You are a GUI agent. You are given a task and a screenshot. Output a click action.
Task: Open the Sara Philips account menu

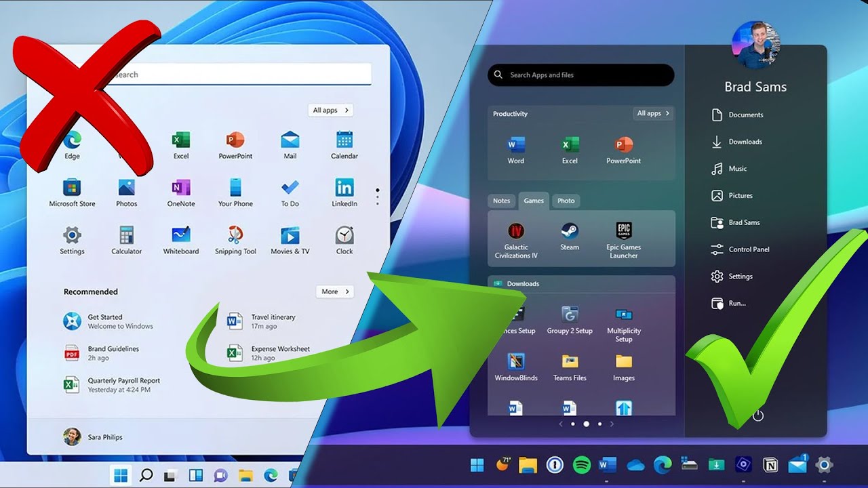93,437
